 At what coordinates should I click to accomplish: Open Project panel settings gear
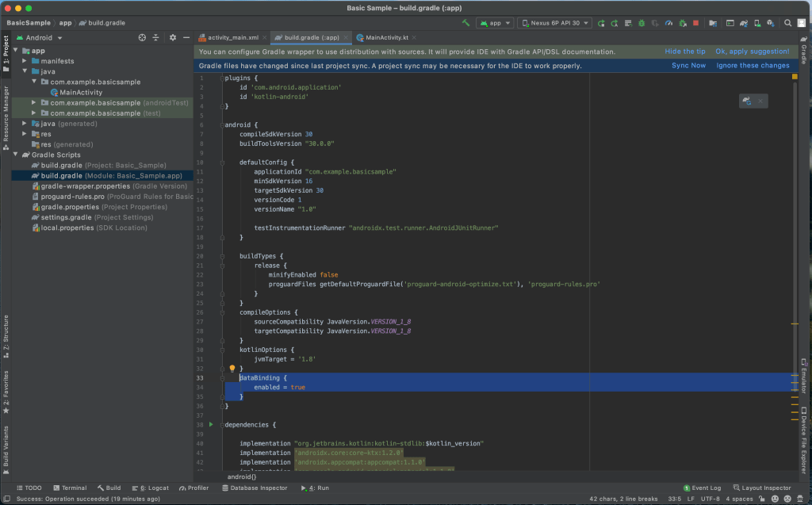[171, 37]
